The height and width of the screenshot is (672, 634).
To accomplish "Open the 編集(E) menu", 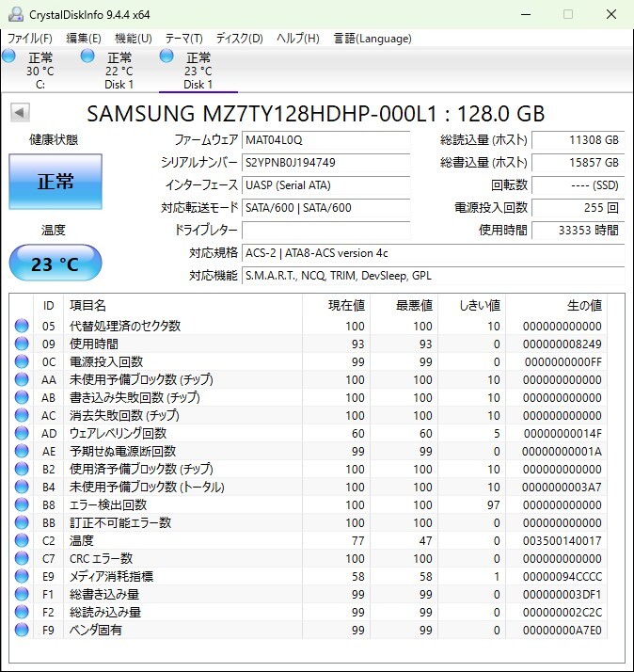I will [84, 39].
